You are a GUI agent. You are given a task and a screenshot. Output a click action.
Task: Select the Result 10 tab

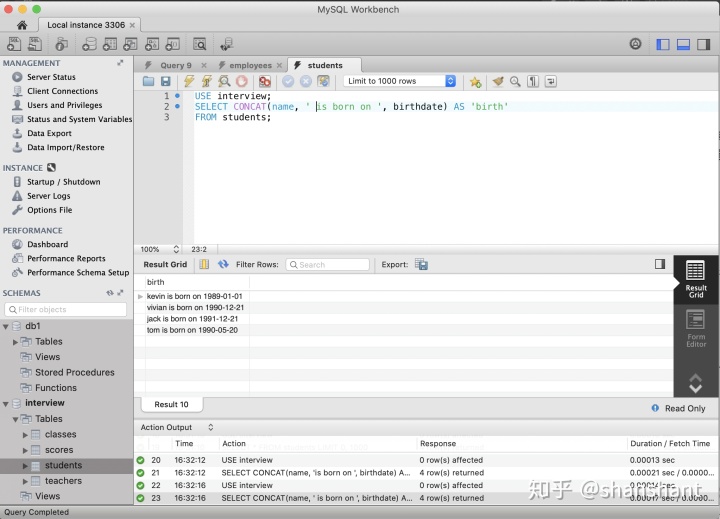[x=171, y=404]
